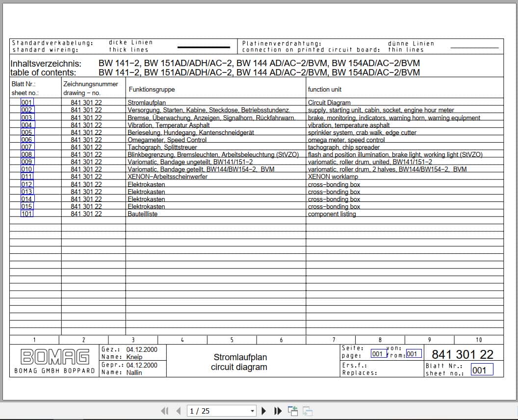518x420 pixels.
Task: Open sheet 004 vibration temperature asphalt link
Action: (x=26, y=124)
